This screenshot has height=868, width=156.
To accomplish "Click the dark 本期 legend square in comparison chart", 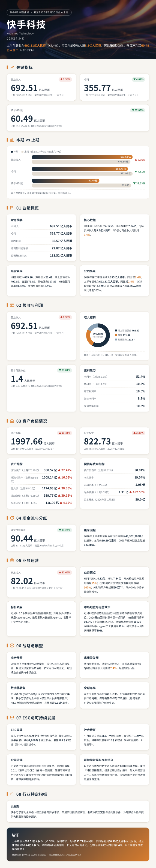I will pos(12,152).
